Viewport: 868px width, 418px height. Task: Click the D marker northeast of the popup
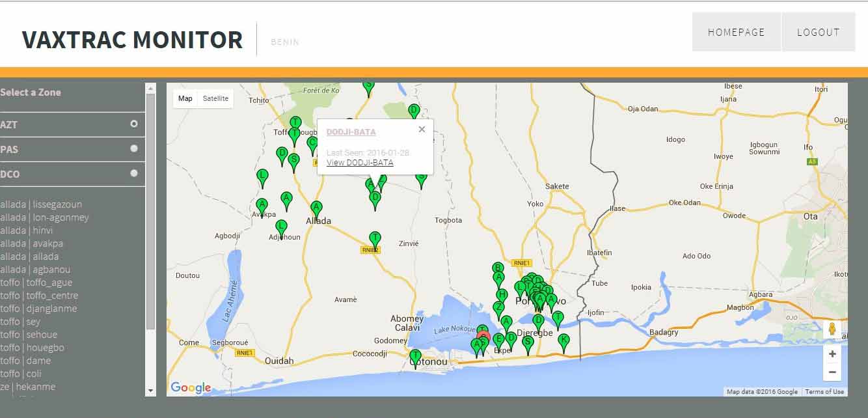point(414,111)
